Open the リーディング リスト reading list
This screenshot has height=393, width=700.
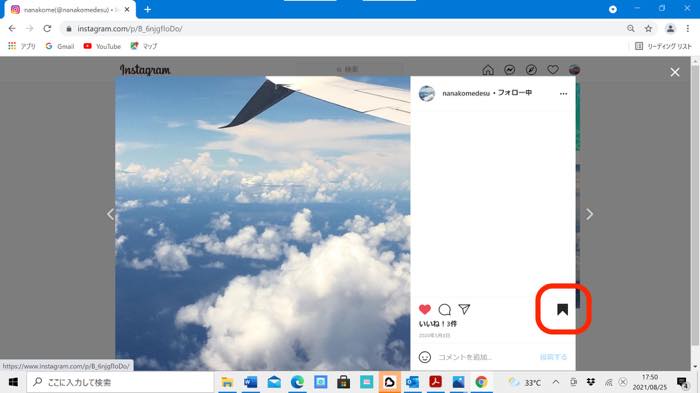[x=663, y=46]
